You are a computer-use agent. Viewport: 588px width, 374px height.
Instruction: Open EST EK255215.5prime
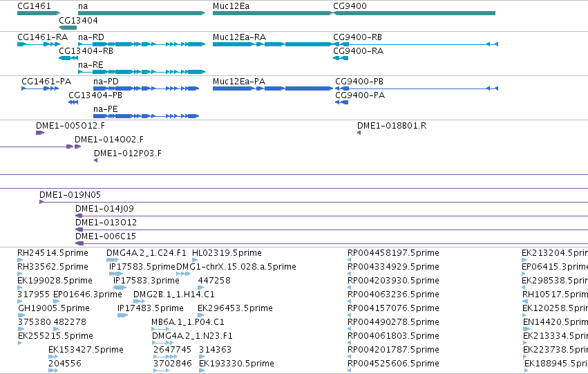click(55, 336)
